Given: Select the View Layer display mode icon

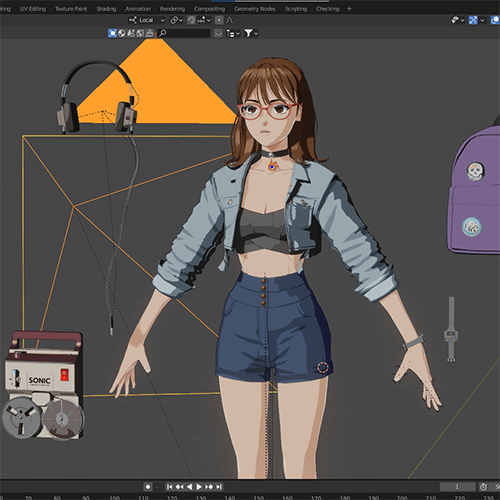Looking at the screenshot, I should [112, 33].
